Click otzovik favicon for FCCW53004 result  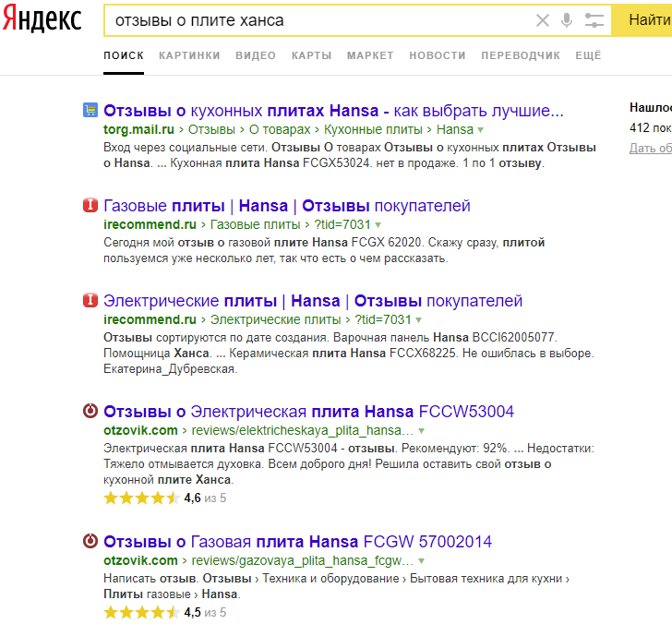[x=90, y=411]
